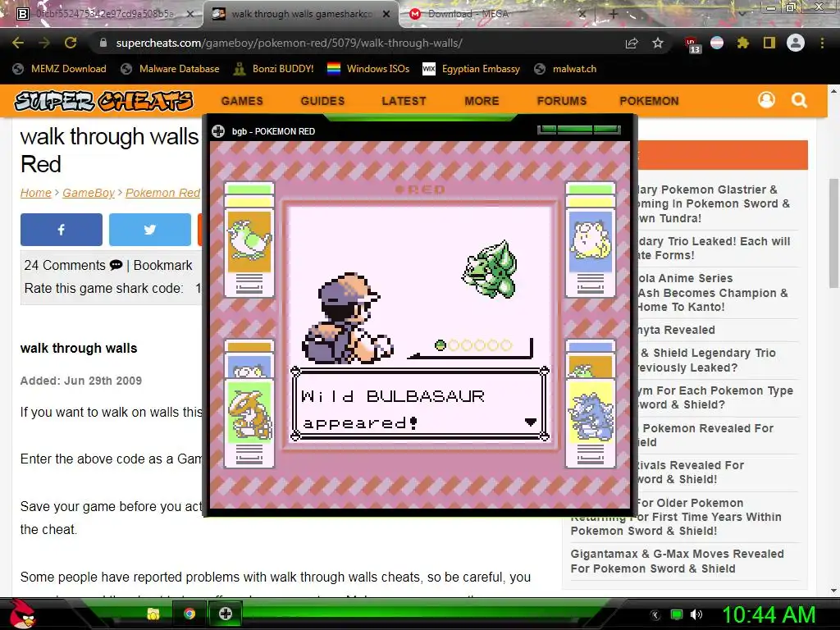The image size is (840, 630).
Task: Click the page vertical scrollbar thumb
Action: 834,234
